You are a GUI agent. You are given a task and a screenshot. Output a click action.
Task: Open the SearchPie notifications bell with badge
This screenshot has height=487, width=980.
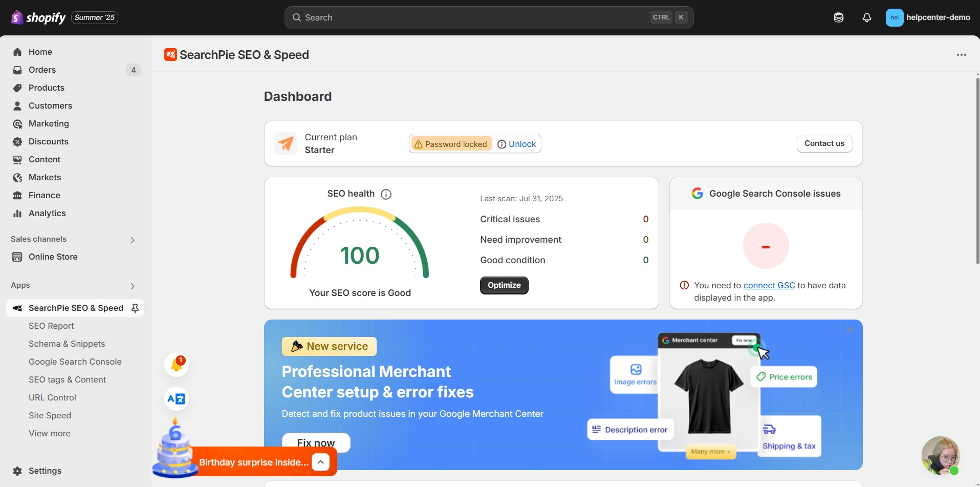[x=177, y=364]
